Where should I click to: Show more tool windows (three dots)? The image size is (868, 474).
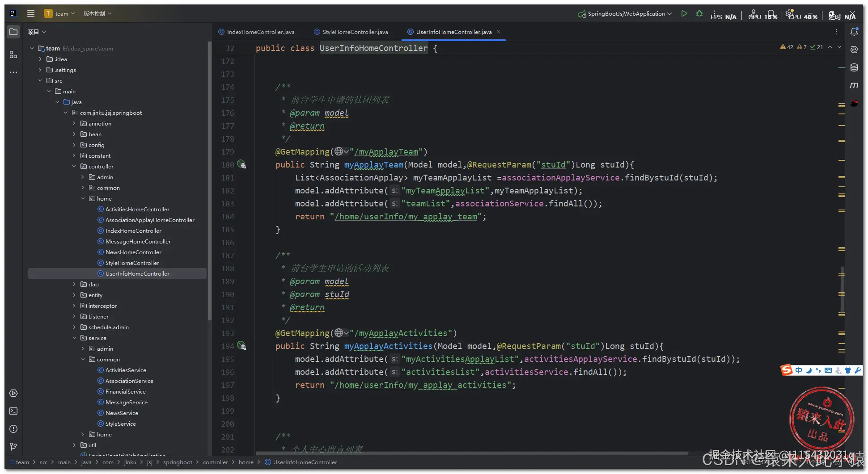13,72
